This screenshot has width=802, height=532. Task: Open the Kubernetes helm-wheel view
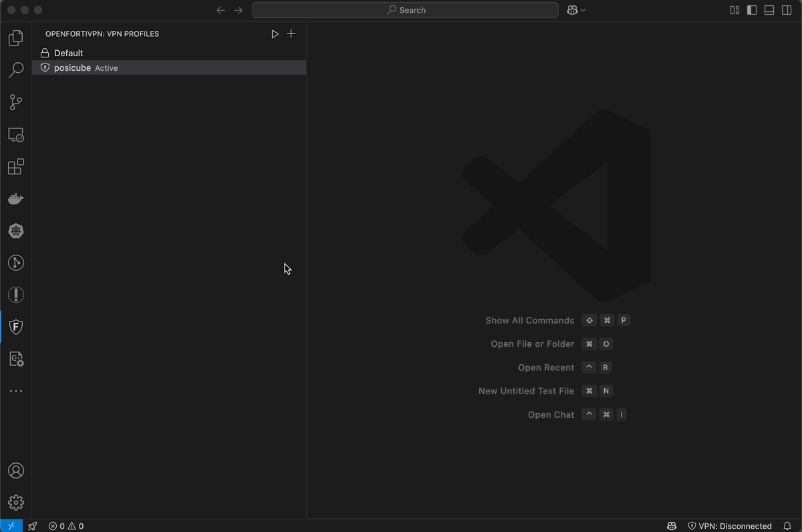16,231
